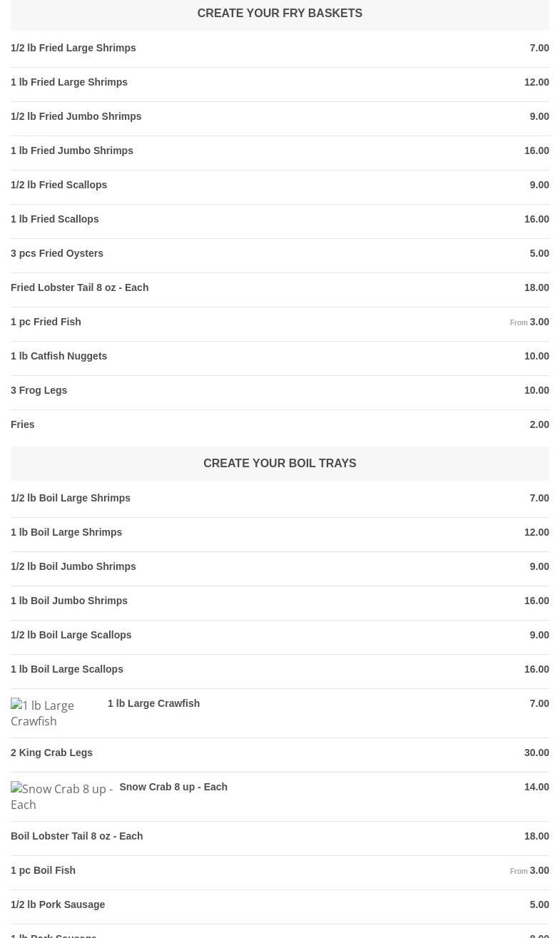Image resolution: width=560 pixels, height=938 pixels.
Task: Click the Create Your Fry Baskets header
Action: tap(280, 14)
